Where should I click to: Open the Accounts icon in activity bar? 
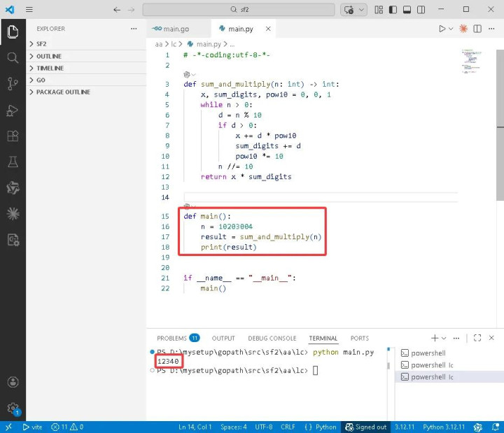(x=13, y=382)
